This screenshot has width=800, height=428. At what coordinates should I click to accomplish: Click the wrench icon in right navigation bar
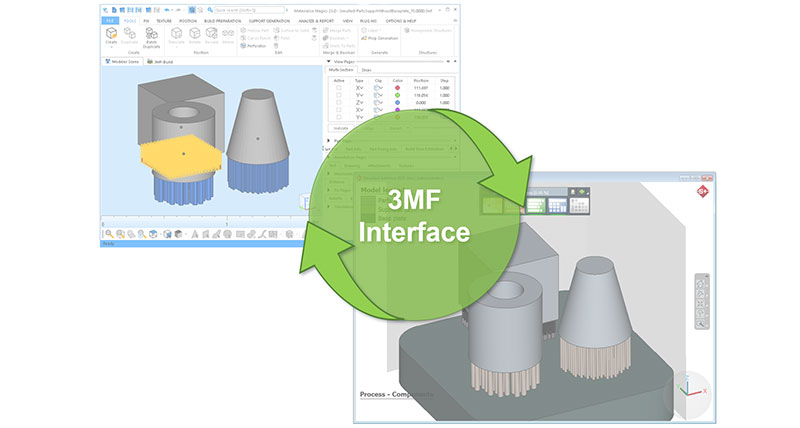(x=701, y=324)
